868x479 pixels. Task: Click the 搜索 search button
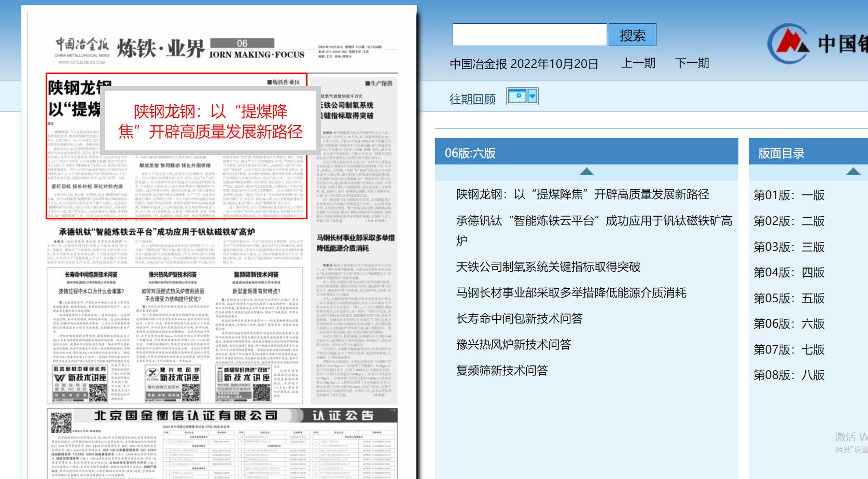point(632,35)
